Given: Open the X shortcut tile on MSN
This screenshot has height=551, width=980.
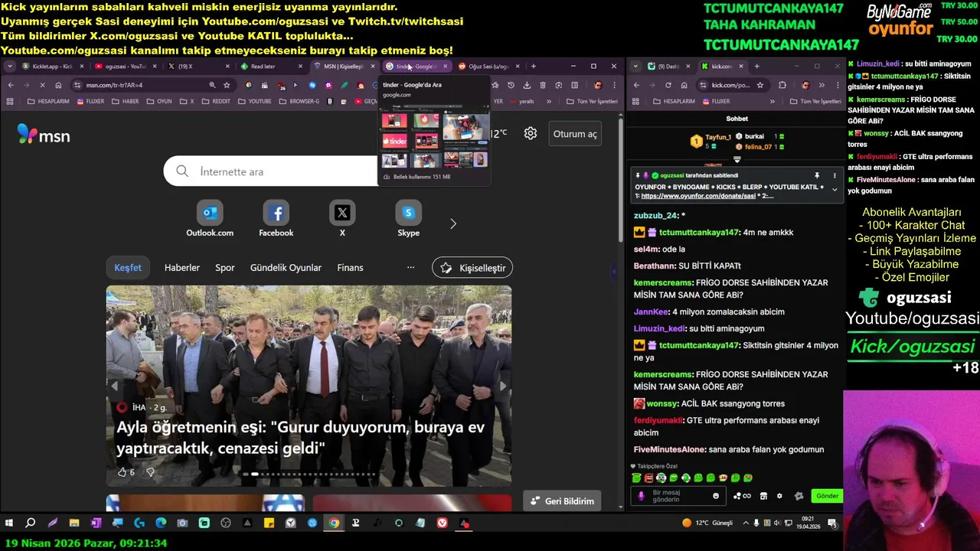Looking at the screenshot, I should [342, 219].
